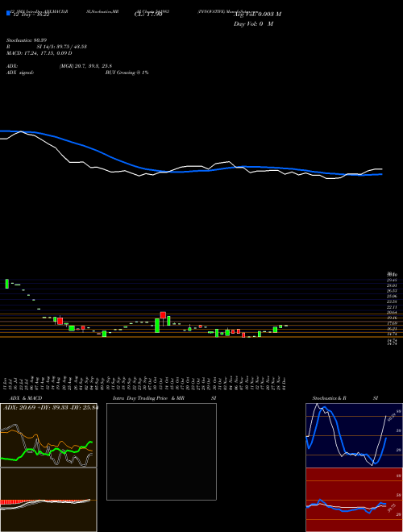
Task: Click the 'SI 14/3: 39.75 / 48.58' value
Action: [62, 47]
